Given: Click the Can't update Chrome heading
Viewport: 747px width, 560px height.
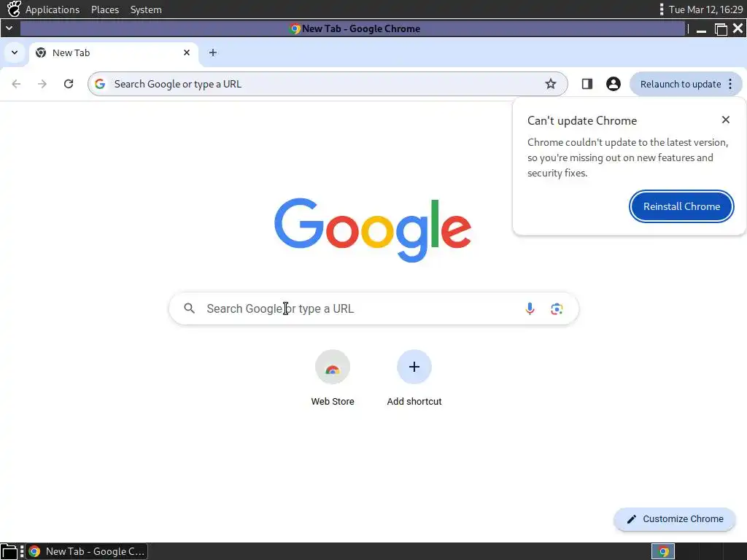Looking at the screenshot, I should 581,120.
